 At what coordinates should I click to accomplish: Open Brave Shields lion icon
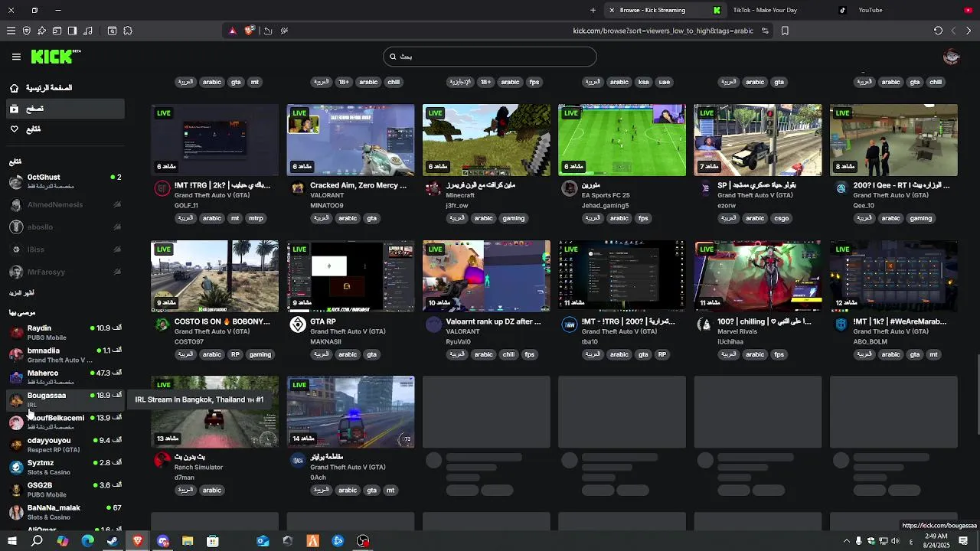pyautogui.click(x=249, y=31)
